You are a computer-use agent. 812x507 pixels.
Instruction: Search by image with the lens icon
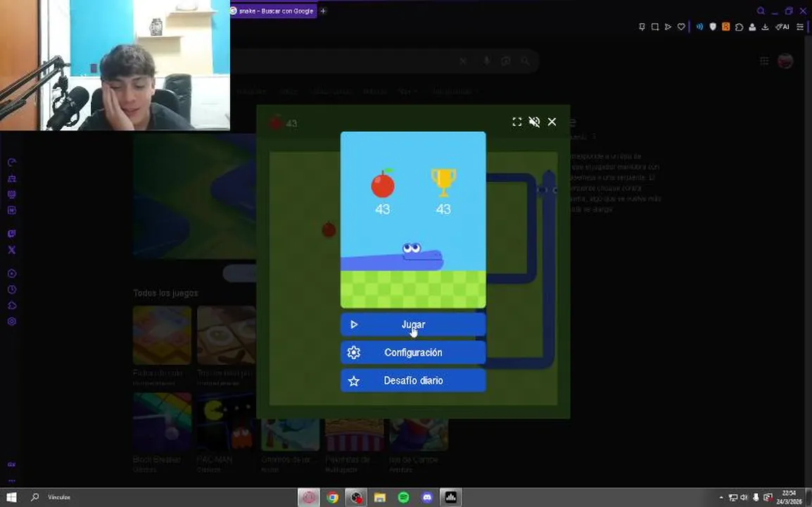tap(506, 61)
